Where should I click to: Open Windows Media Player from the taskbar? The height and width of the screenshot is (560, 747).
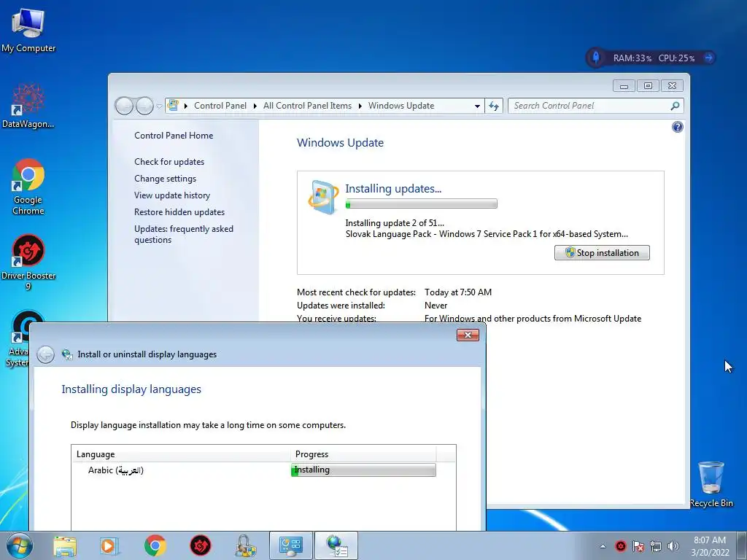tap(109, 545)
